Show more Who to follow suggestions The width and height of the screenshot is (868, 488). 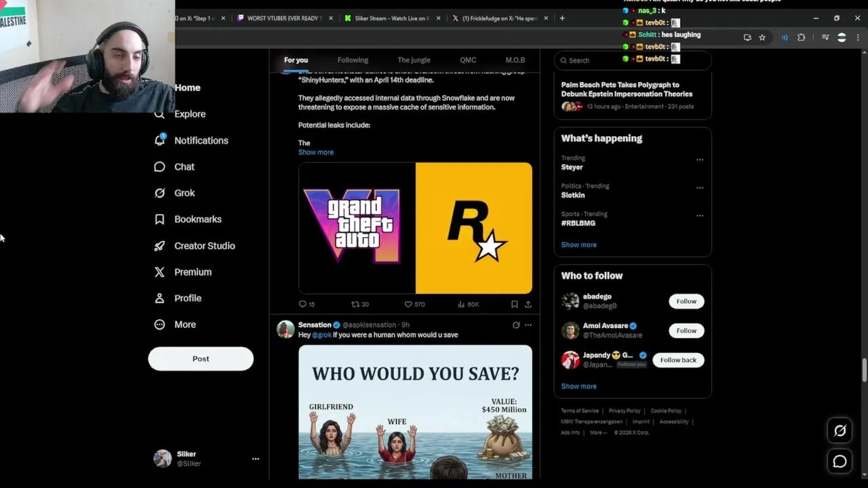578,386
